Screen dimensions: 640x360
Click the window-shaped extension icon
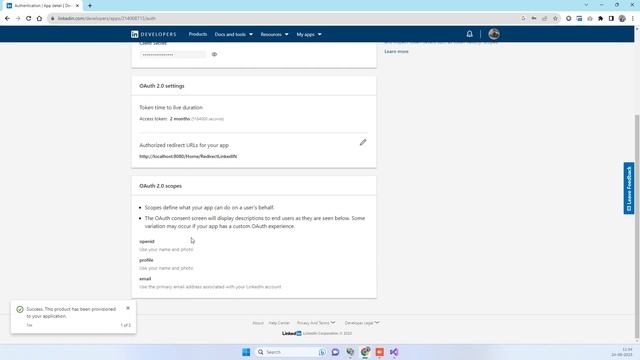[579, 18]
